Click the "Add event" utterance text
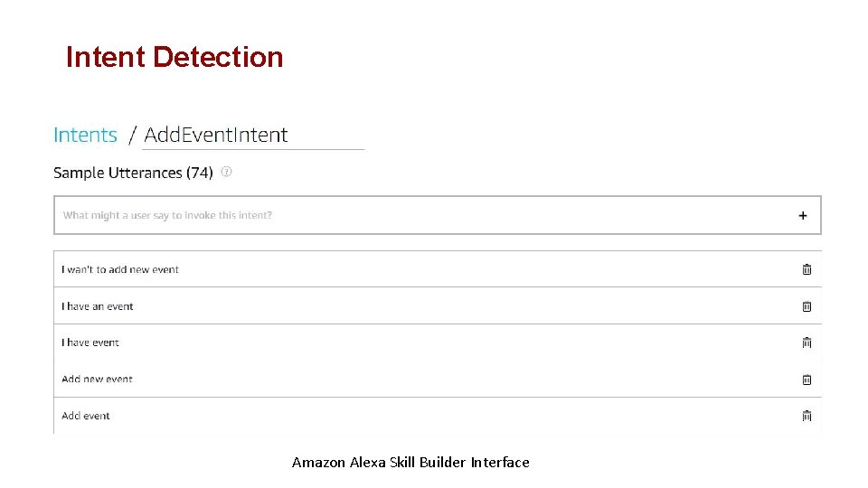This screenshot has width=868, height=488. point(86,416)
